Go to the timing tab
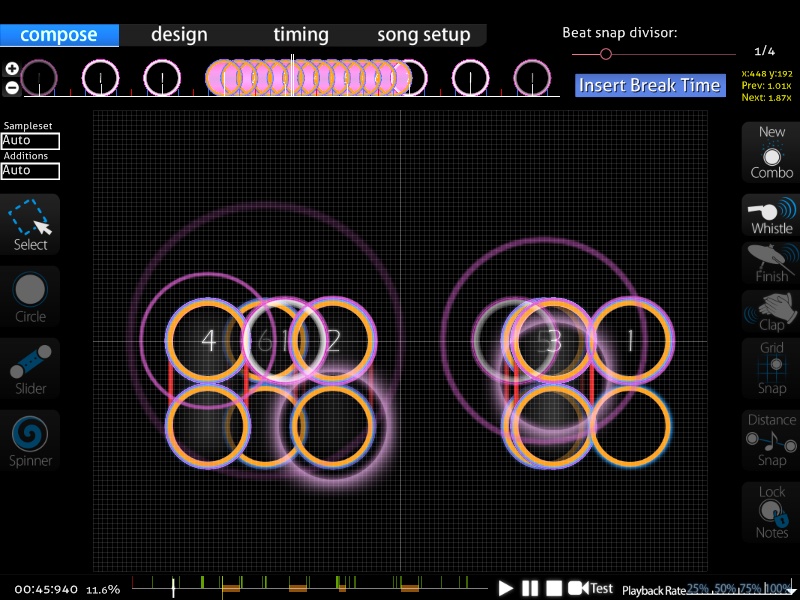 click(301, 35)
